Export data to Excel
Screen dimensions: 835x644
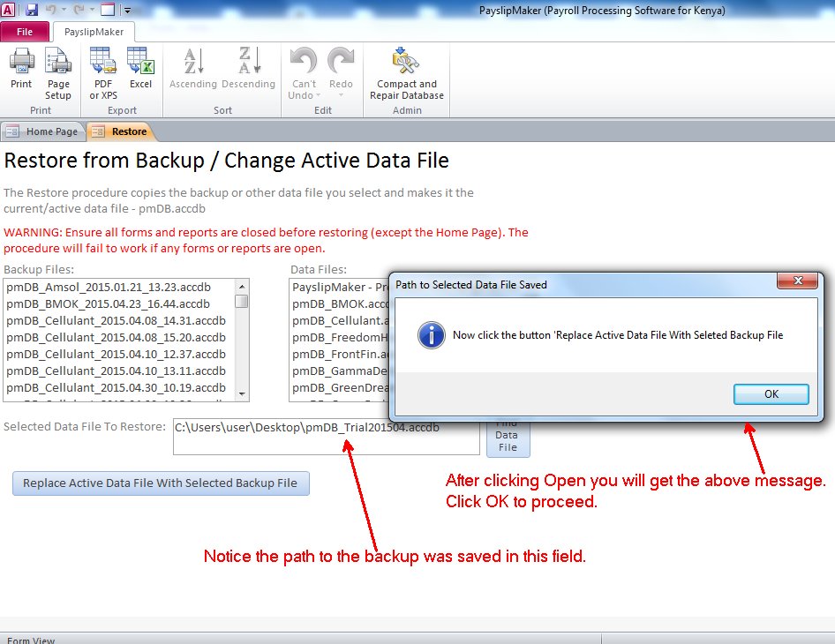pos(140,68)
